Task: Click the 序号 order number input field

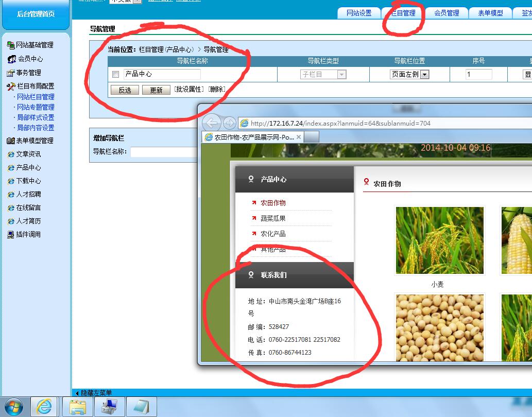Action: [x=478, y=75]
